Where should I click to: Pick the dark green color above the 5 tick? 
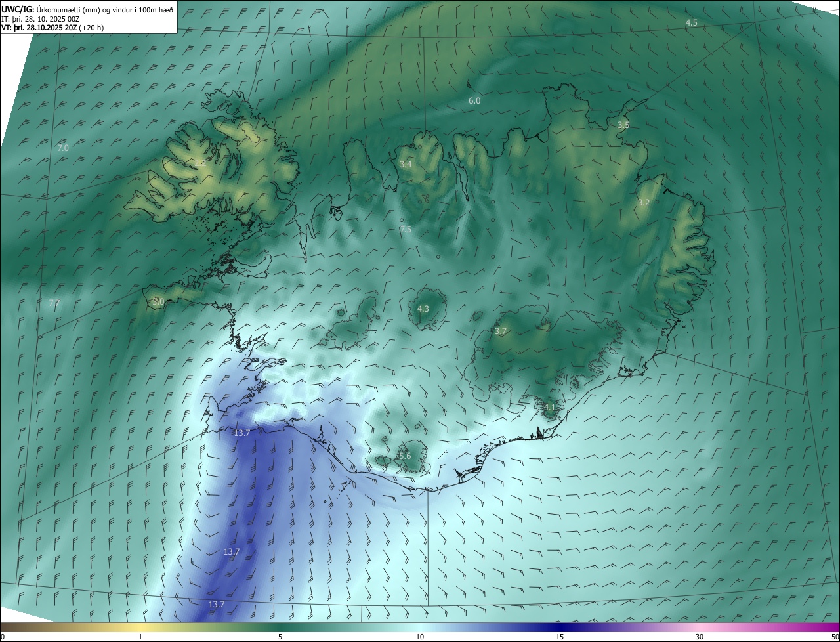click(280, 627)
